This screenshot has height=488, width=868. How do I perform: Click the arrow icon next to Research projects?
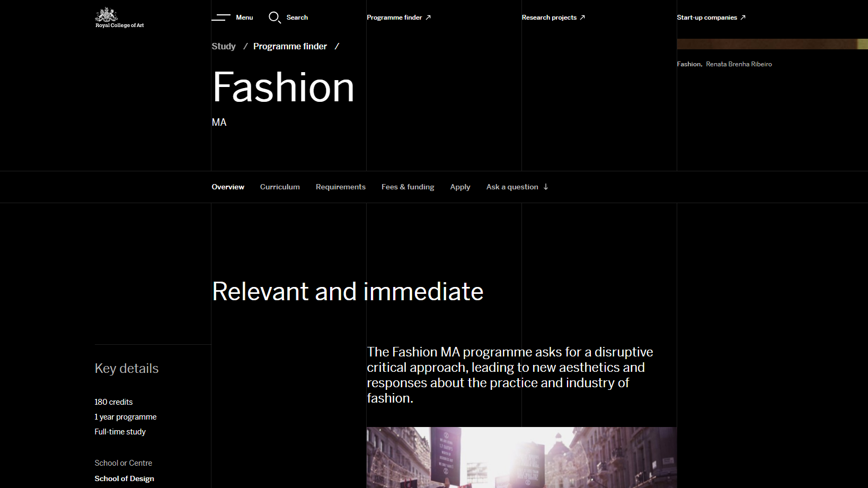click(582, 18)
